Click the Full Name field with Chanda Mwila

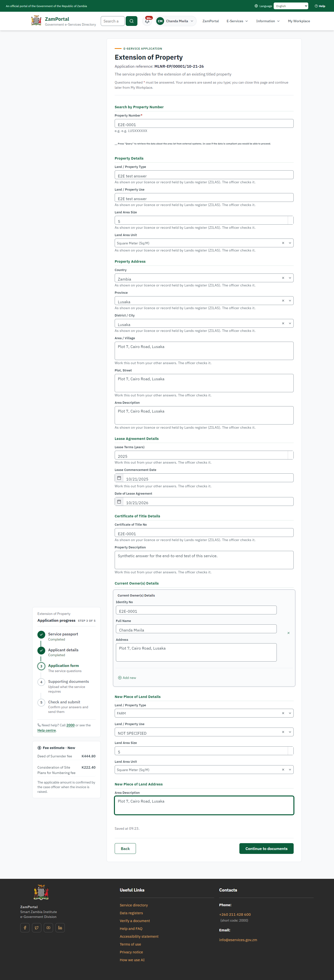click(x=196, y=629)
